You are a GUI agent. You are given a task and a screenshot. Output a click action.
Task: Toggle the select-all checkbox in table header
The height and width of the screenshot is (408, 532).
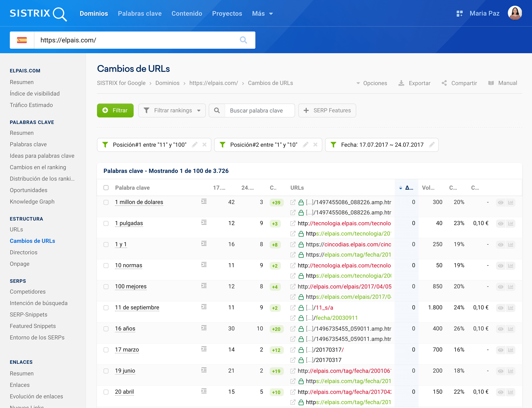pyautogui.click(x=106, y=188)
